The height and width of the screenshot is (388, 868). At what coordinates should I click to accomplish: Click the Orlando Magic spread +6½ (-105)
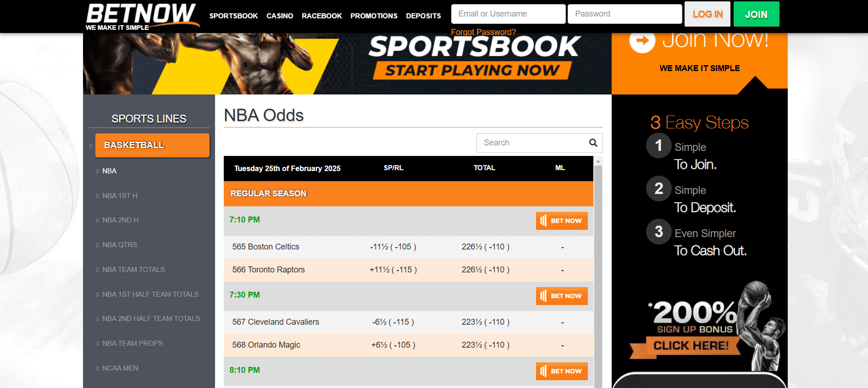[x=393, y=345]
